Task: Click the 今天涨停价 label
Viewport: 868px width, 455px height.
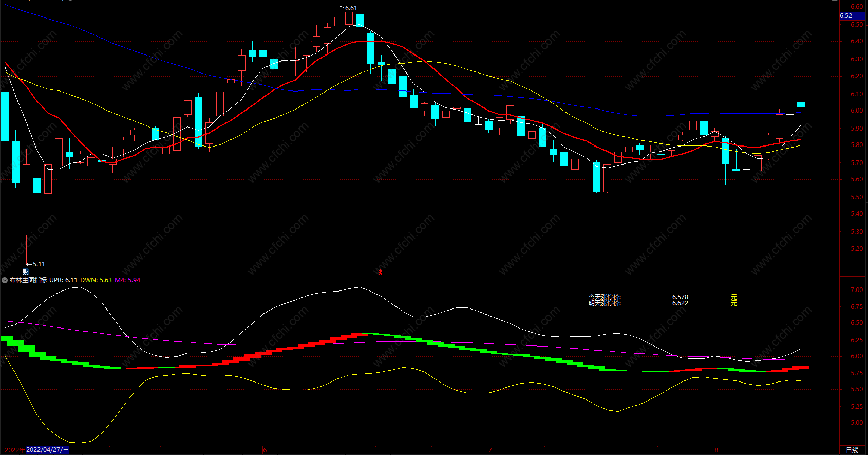Action: point(605,297)
